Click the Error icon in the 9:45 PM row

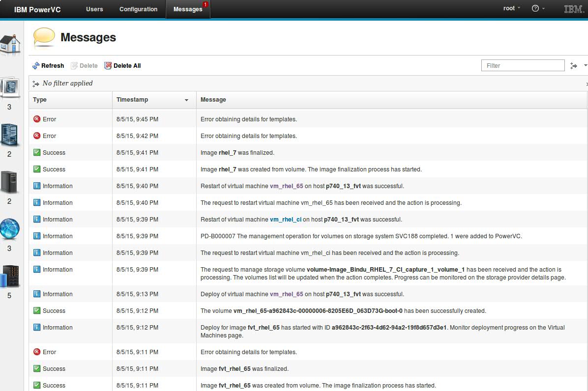pyautogui.click(x=37, y=119)
